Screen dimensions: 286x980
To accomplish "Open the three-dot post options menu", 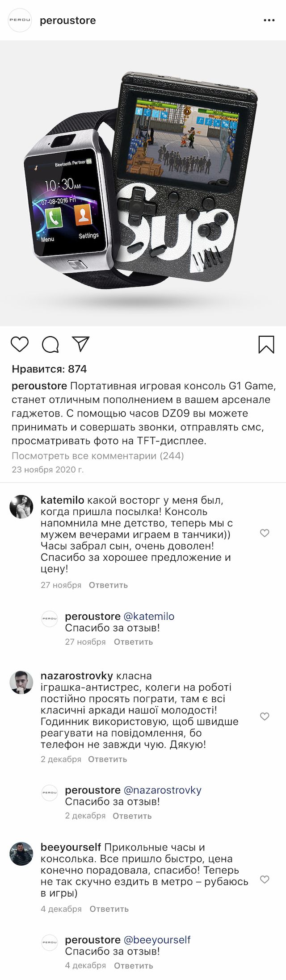I will (x=269, y=21).
